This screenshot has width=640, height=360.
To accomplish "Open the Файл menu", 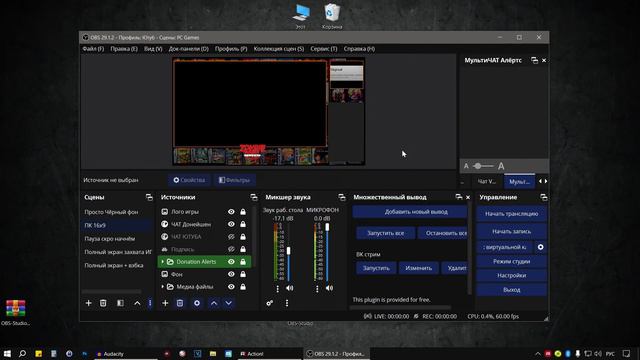I will 93,49.
